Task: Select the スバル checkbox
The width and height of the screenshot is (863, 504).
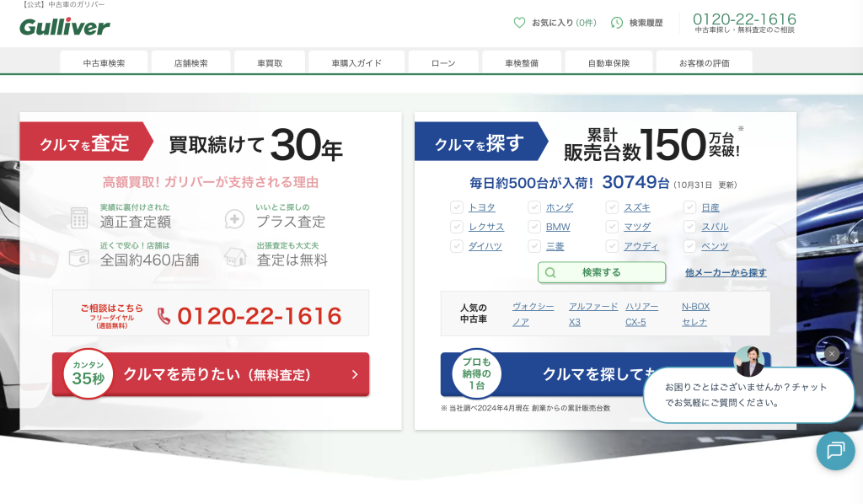Action: coord(689,227)
